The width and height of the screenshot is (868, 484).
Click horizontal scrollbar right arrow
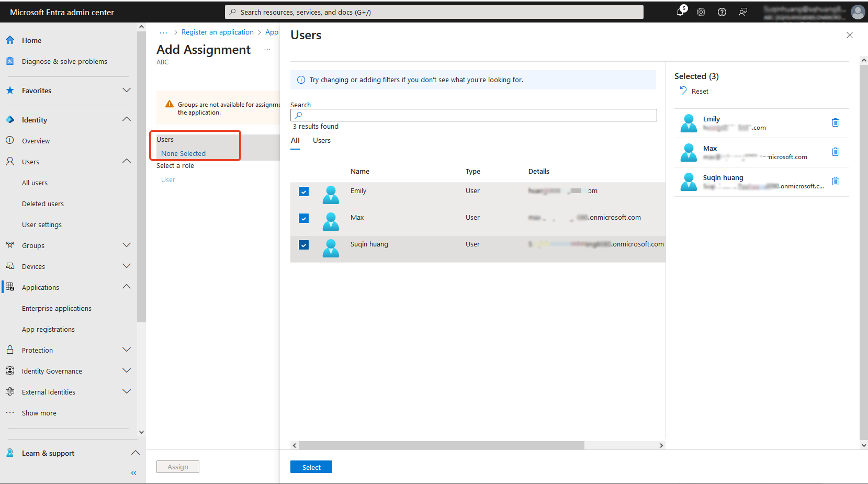661,445
